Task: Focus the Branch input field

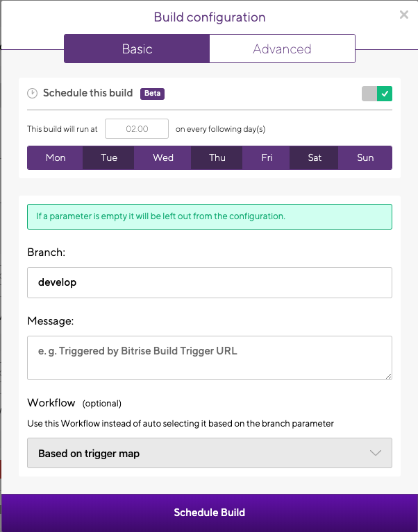Action: [209, 282]
